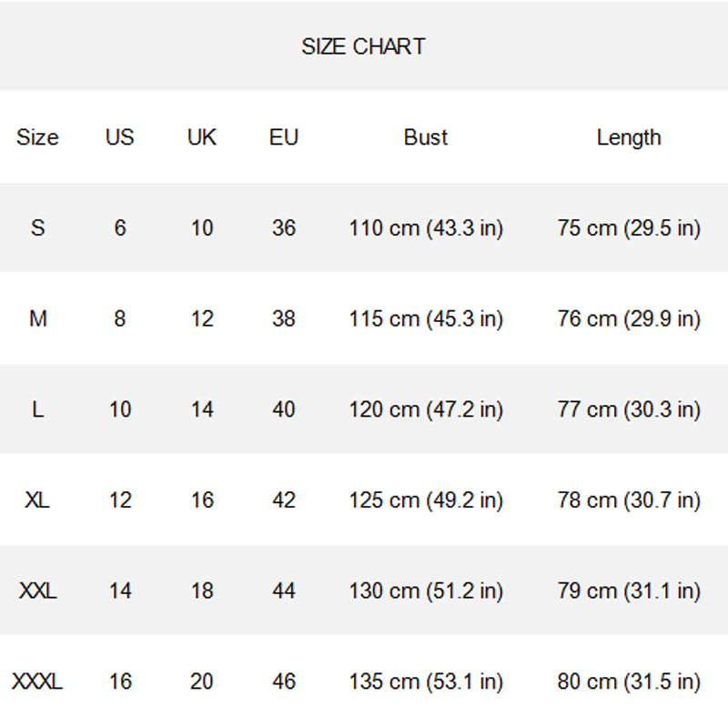Click the SIZE CHART title
The width and height of the screenshot is (728, 727).
click(363, 46)
